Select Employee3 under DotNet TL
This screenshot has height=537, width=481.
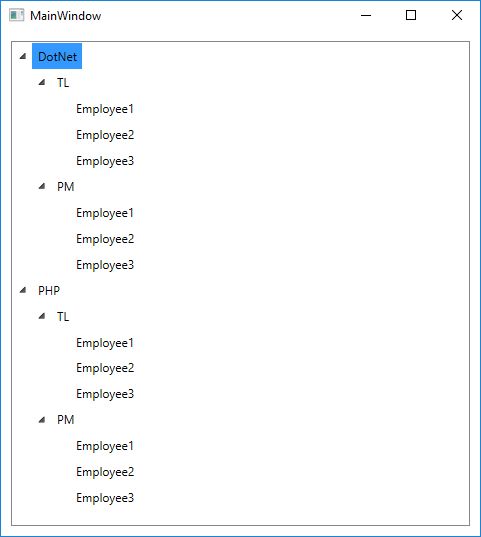tap(105, 161)
